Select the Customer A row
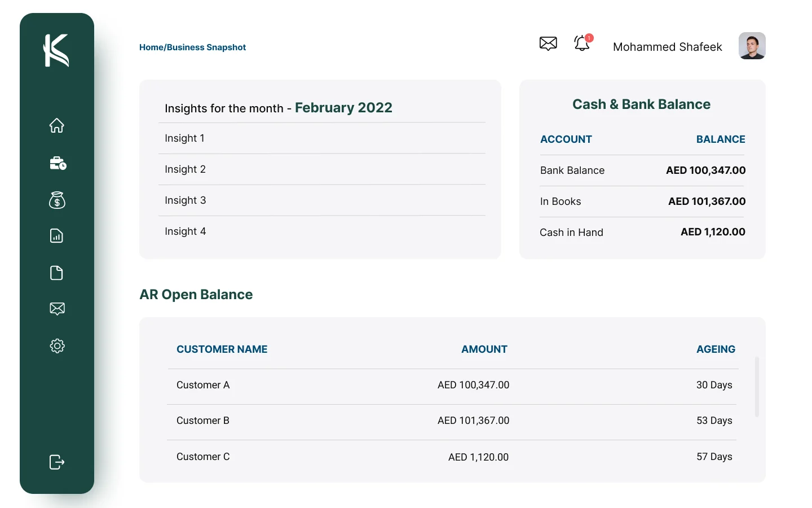Screen dimensions: 812x508 click(x=452, y=386)
